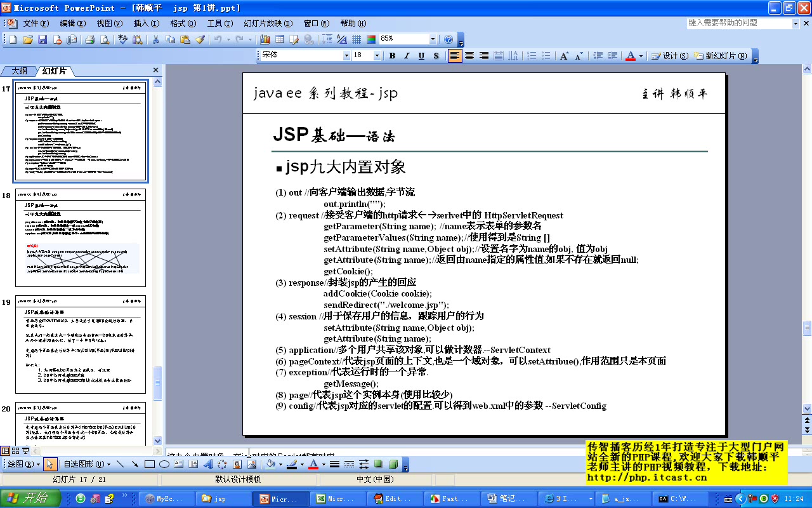The image size is (812, 508).
Task: Select the Line drawing tool
Action: 121,464
